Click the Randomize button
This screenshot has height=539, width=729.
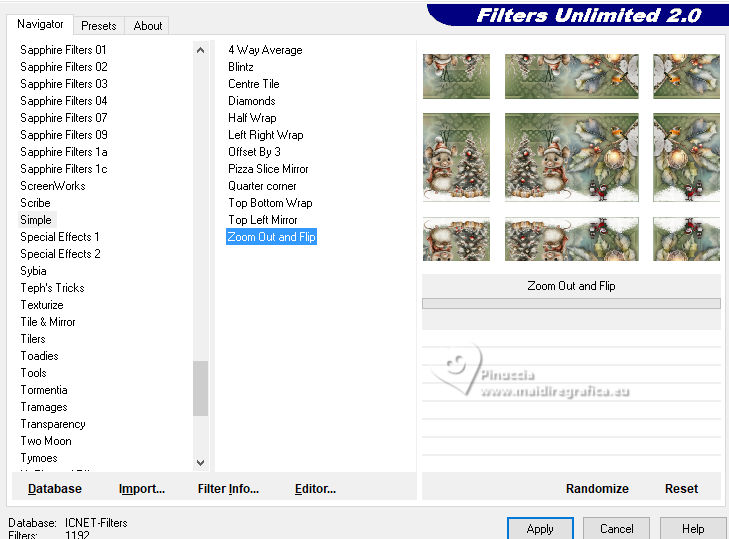tap(597, 489)
